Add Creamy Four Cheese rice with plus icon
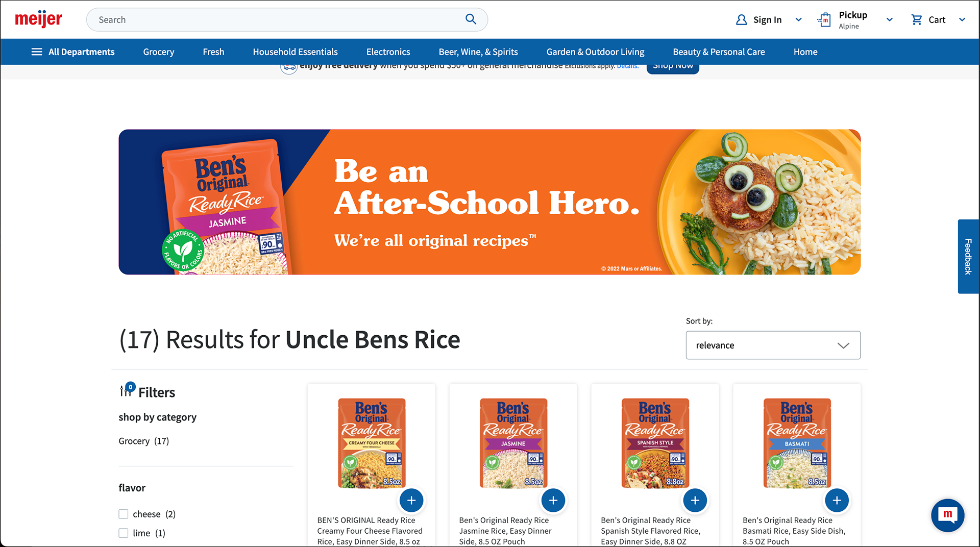Image resolution: width=980 pixels, height=547 pixels. (411, 501)
